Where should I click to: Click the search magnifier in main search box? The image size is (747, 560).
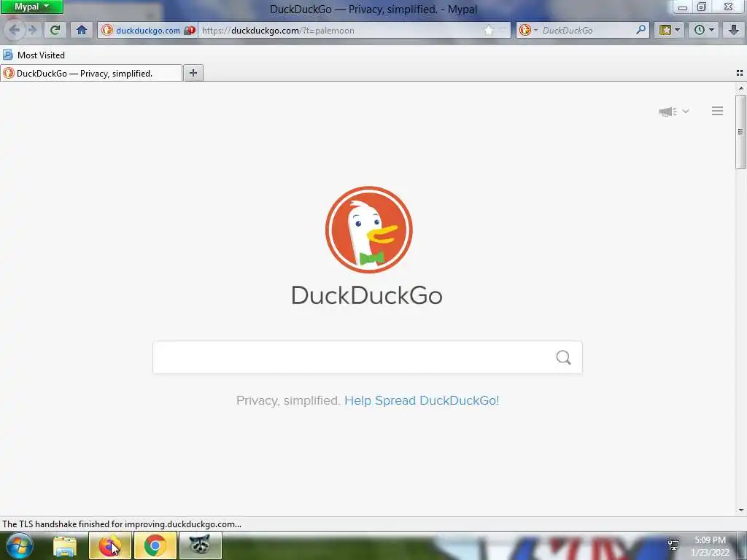click(x=563, y=357)
